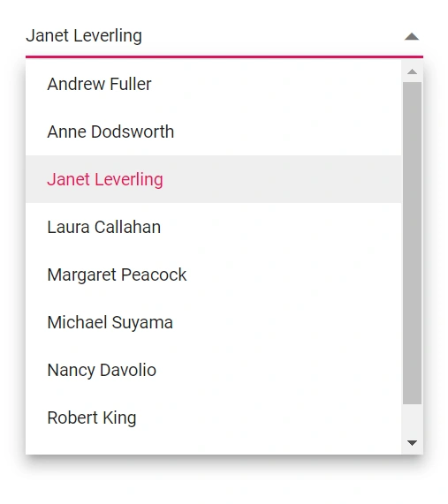Choose the last visible name, Robert King
The width and height of the screenshot is (448, 504).
(x=213, y=417)
